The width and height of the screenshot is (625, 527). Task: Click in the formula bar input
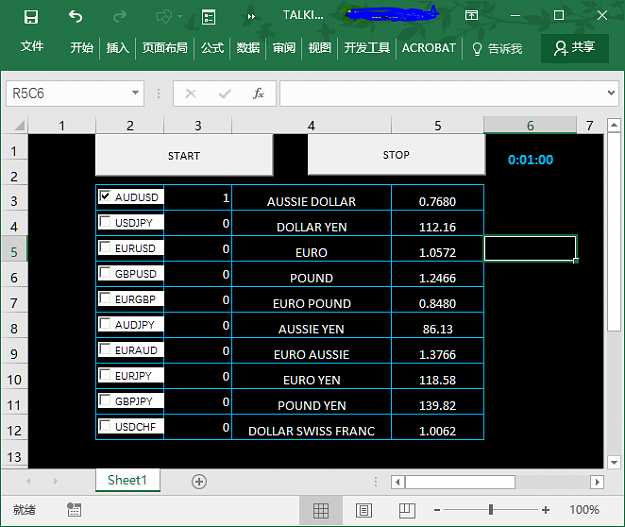pos(442,93)
